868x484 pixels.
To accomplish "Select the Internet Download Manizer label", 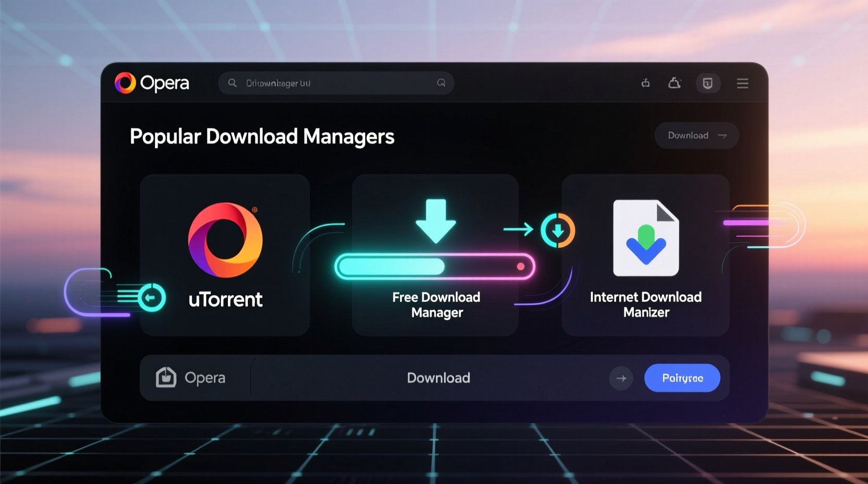I will (x=646, y=305).
